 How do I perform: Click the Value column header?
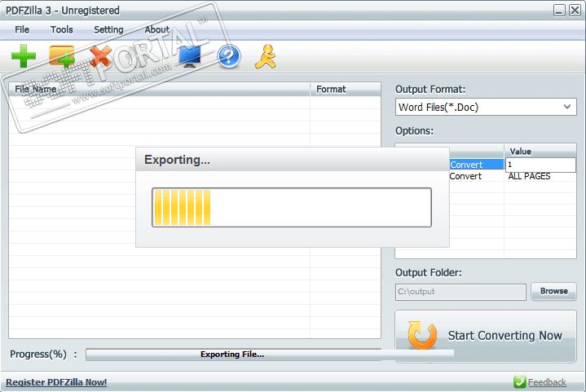point(540,152)
